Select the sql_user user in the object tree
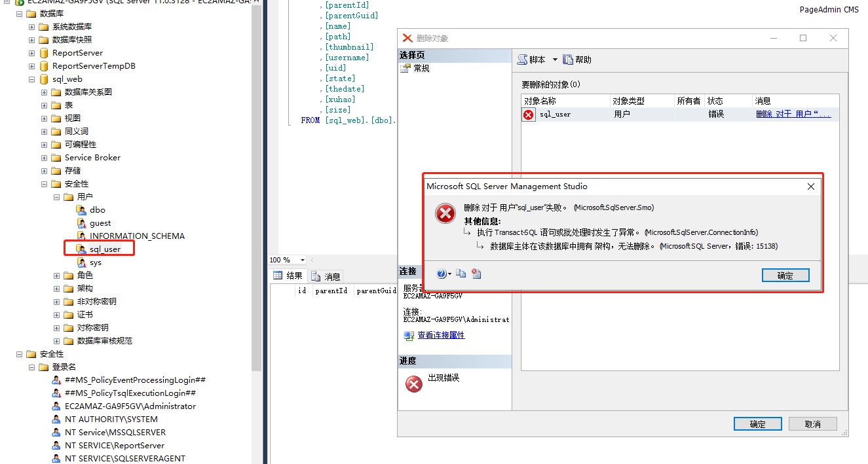The width and height of the screenshot is (868, 464). [105, 249]
